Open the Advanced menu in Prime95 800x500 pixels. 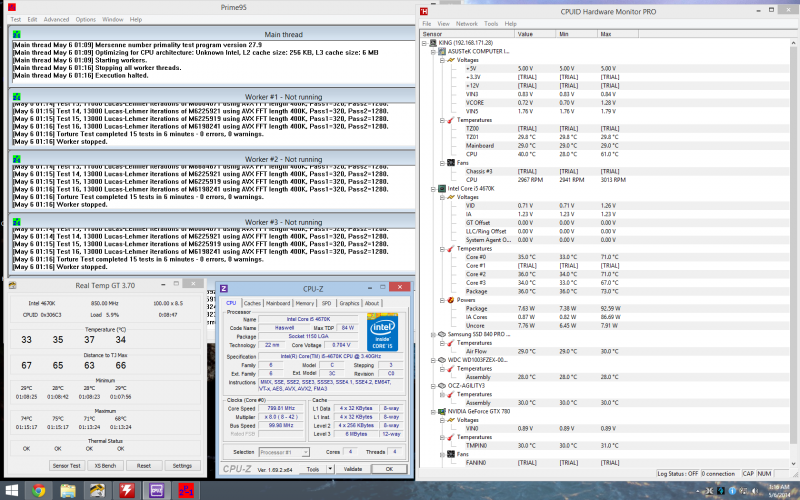tap(56, 19)
